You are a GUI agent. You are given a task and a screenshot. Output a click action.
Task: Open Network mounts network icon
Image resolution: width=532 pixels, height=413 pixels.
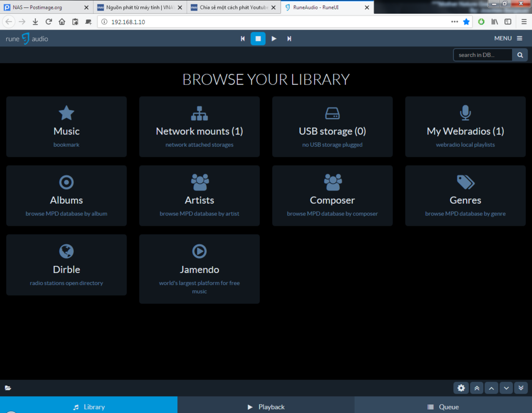click(x=199, y=113)
